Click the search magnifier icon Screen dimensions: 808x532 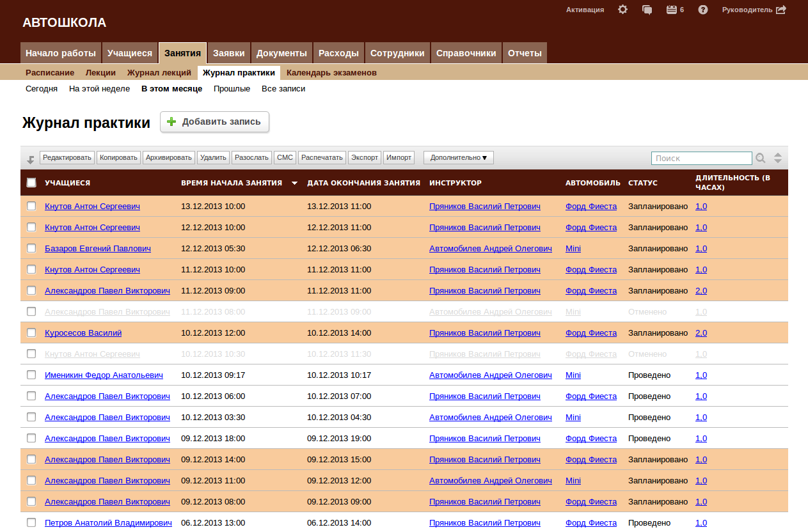click(761, 158)
